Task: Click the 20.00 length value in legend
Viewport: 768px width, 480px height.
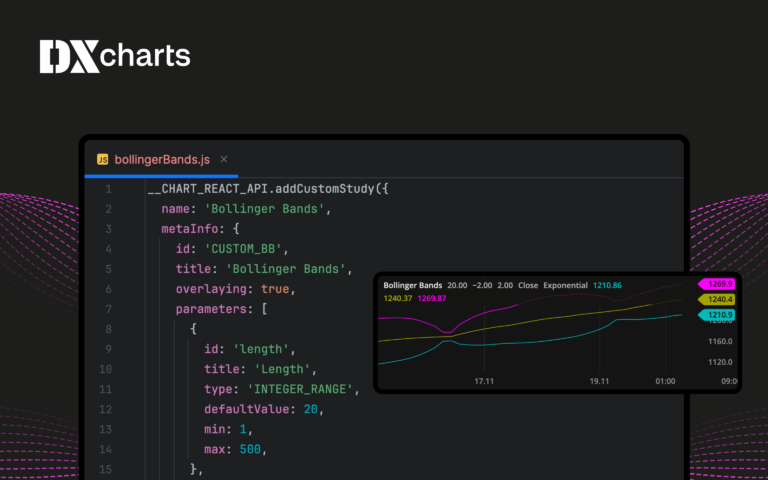Action: click(457, 285)
